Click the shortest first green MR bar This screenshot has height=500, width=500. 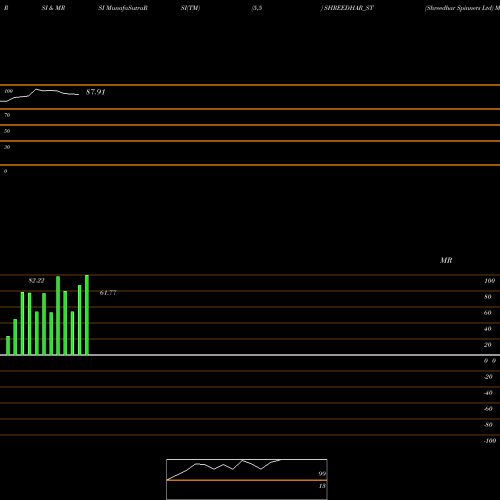click(x=8, y=346)
